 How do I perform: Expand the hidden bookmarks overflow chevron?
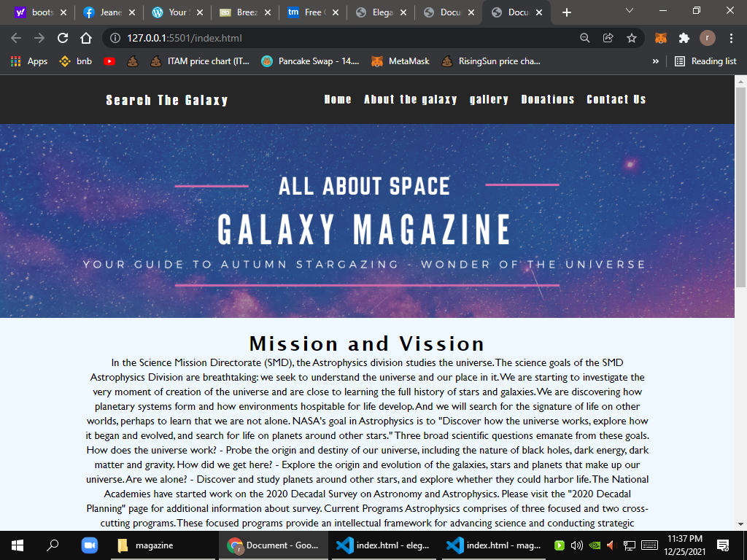pyautogui.click(x=655, y=61)
